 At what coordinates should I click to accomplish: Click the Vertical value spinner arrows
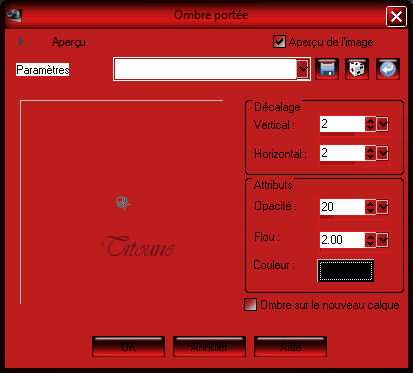pos(370,124)
